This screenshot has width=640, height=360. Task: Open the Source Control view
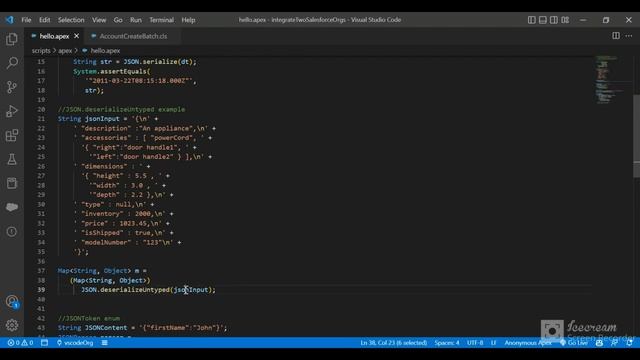coord(12,87)
